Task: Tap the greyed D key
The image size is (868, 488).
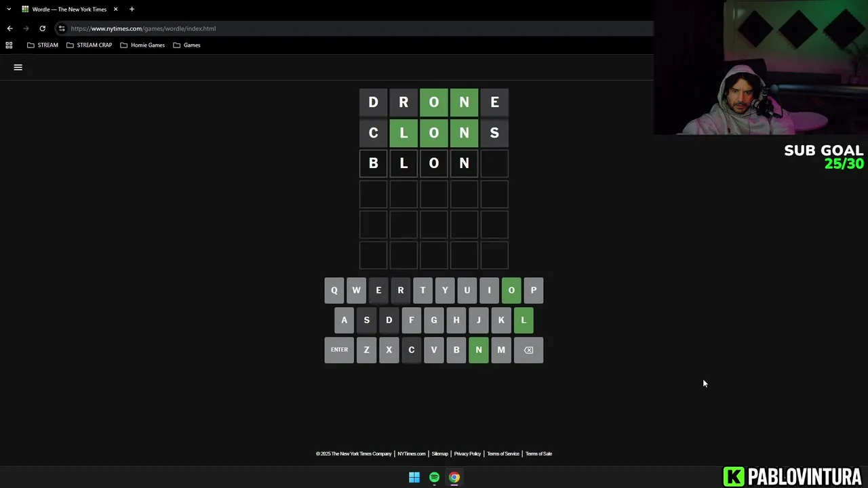Action: [x=389, y=320]
